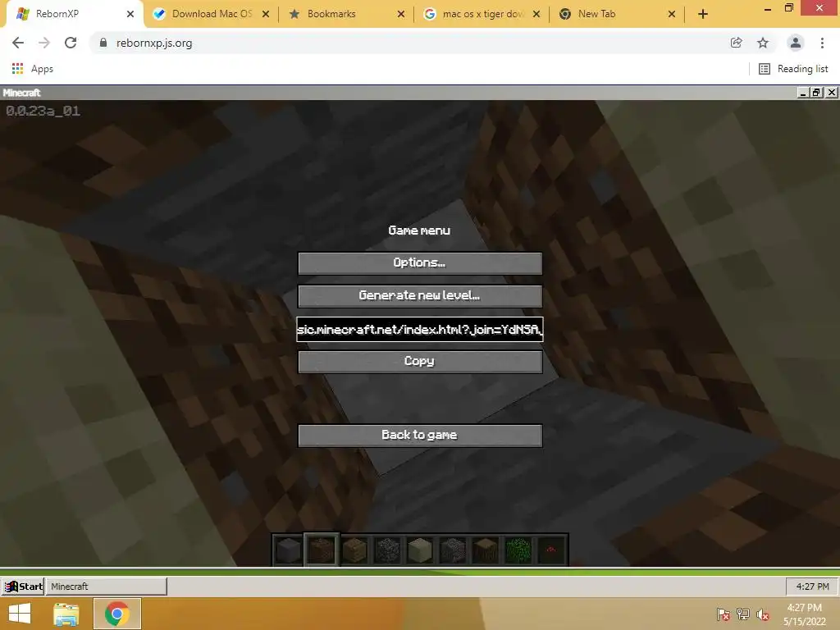840x630 pixels.
Task: Switch to the Bookmarks tab
Action: click(346, 14)
